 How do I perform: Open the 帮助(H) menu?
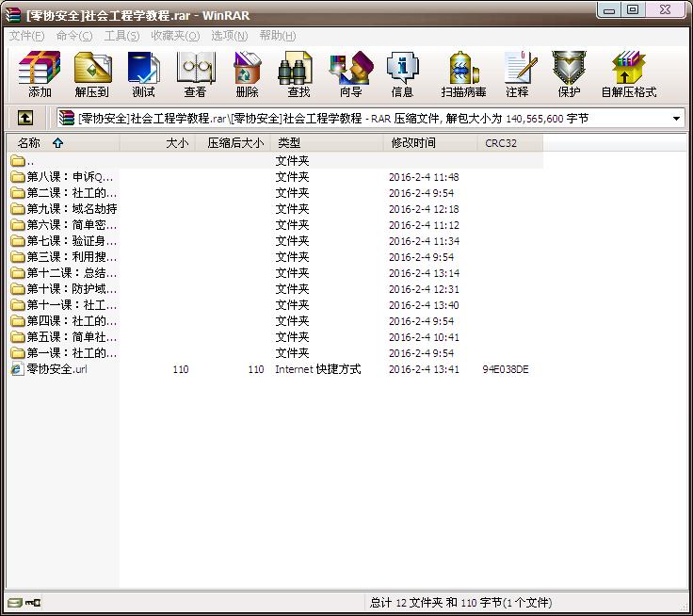[x=278, y=36]
